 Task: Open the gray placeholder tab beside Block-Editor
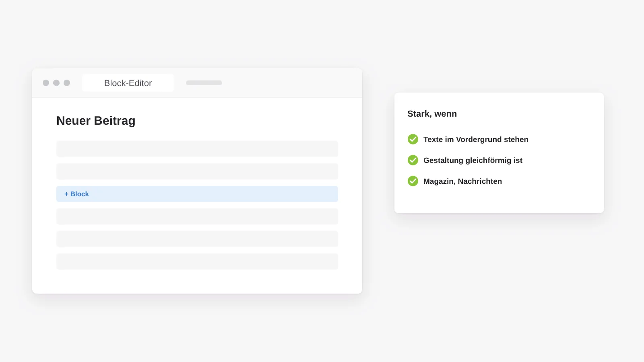[x=204, y=83]
